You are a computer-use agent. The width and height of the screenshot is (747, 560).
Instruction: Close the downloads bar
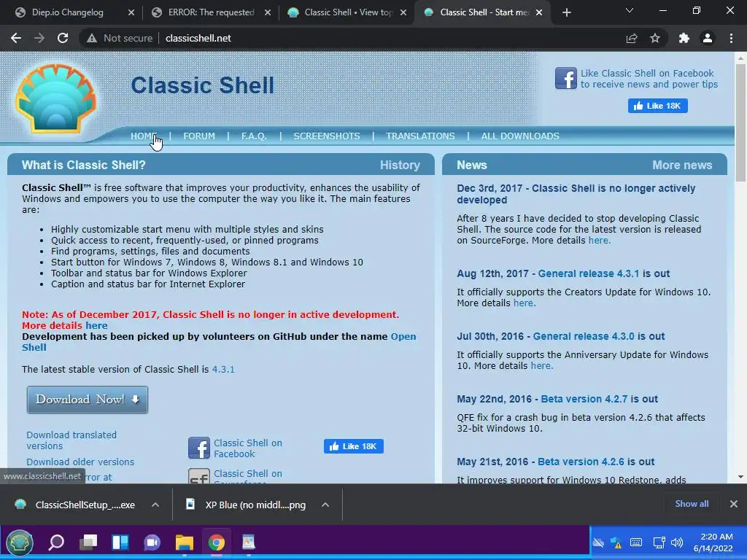tap(734, 504)
